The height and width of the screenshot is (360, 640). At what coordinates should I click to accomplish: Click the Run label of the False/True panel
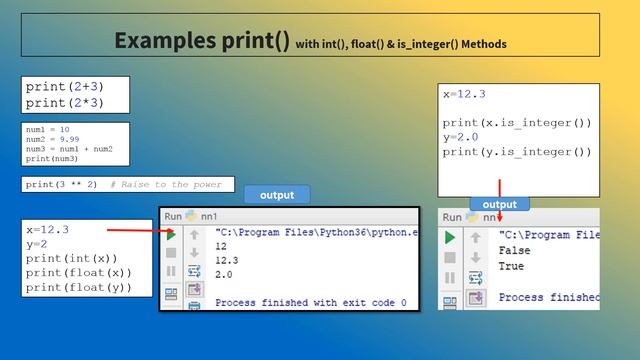coord(452,218)
